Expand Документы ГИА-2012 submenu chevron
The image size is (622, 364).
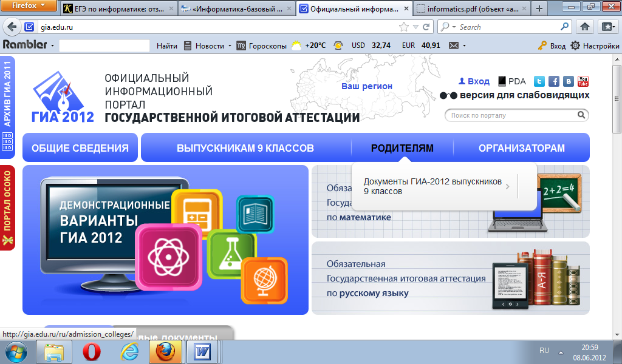[508, 186]
